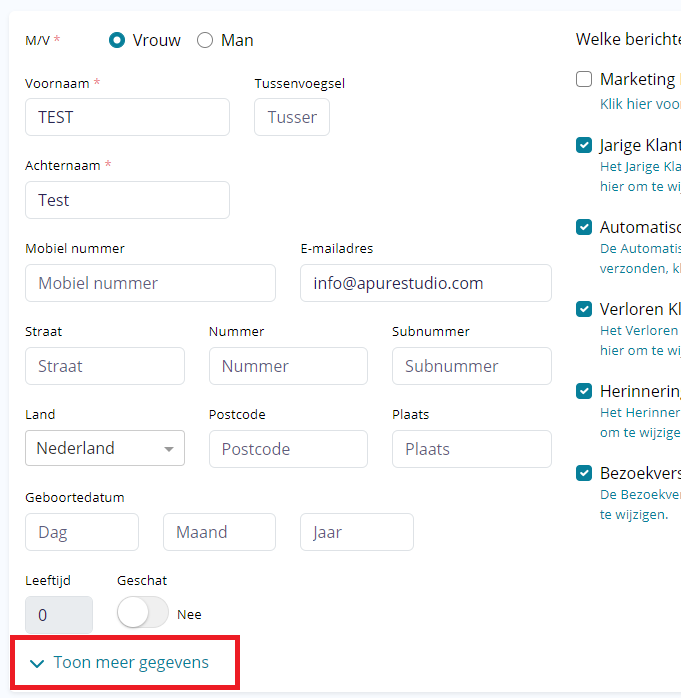The height and width of the screenshot is (698, 681).
Task: Uncheck the Bezoekverslag checkbox
Action: click(x=584, y=473)
